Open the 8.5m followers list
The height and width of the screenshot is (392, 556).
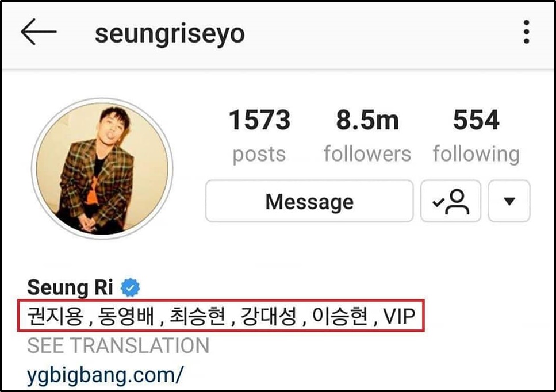pos(367,136)
